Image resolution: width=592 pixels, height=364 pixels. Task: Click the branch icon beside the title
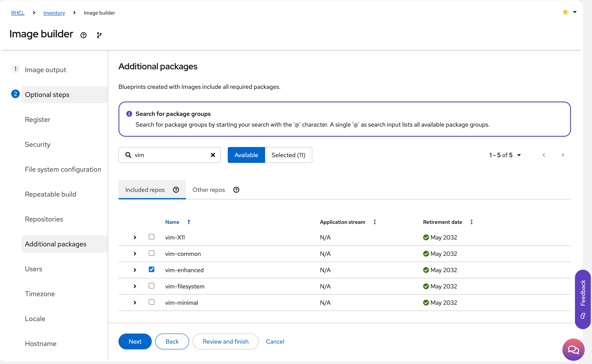[x=99, y=35]
